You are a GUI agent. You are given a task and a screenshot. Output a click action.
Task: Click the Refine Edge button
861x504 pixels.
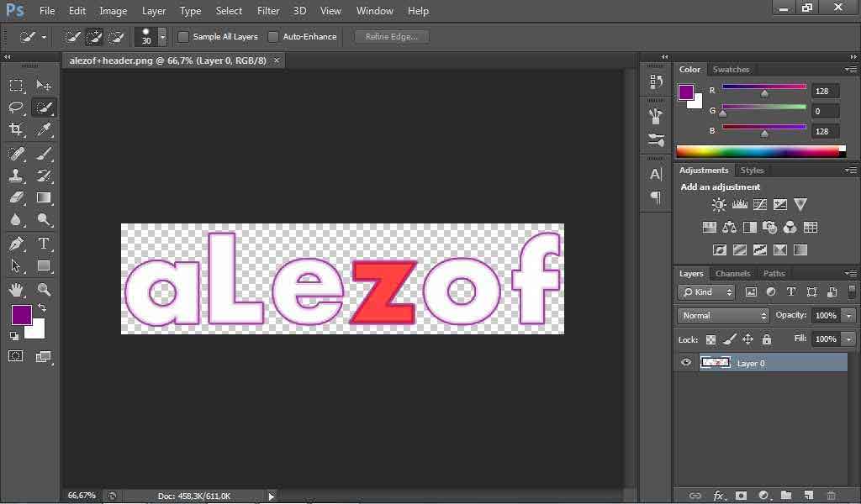392,37
